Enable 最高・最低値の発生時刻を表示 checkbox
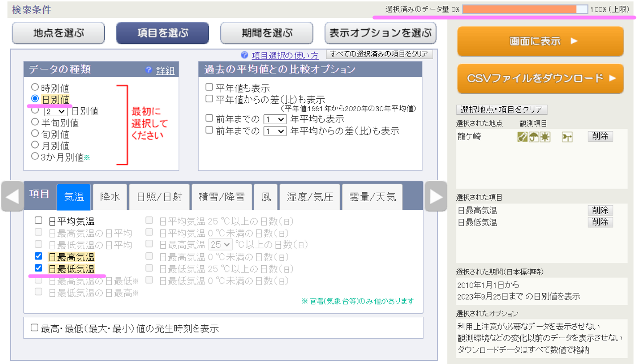The width and height of the screenshot is (641, 364). pos(35,328)
